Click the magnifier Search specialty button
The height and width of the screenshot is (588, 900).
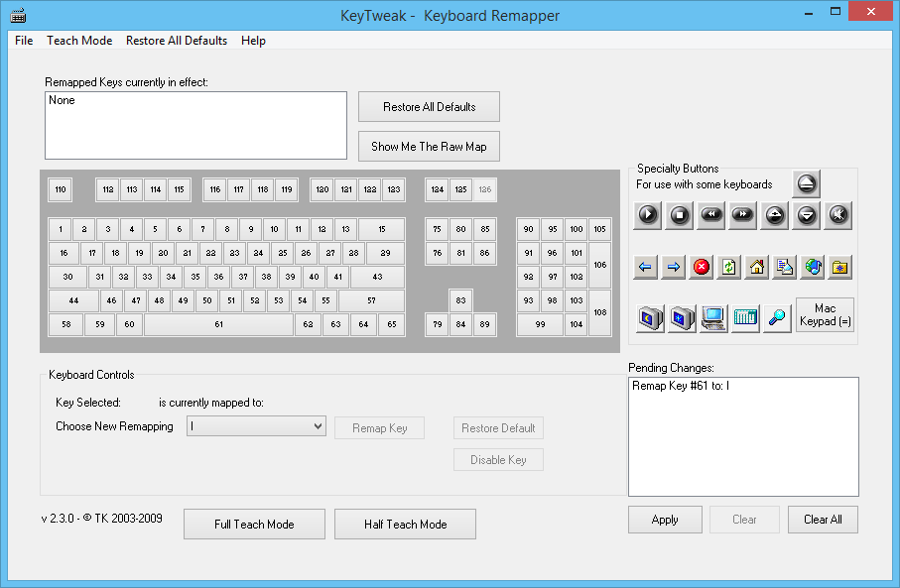coord(776,317)
